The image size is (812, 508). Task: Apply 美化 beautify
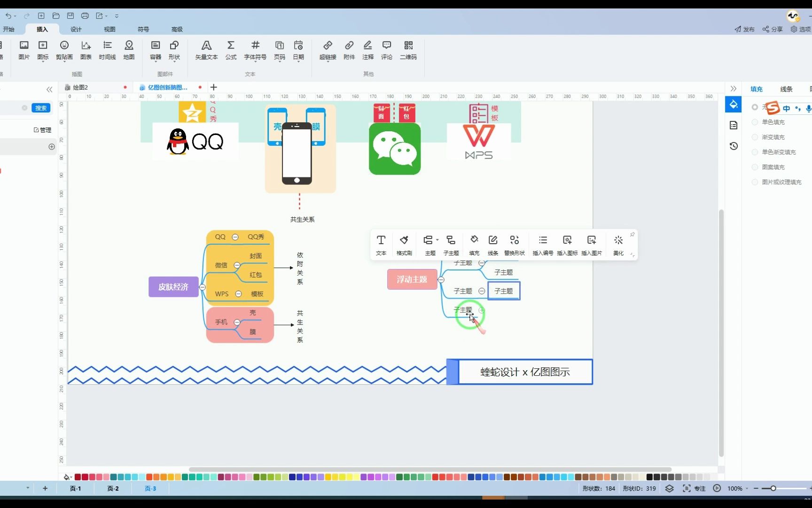[618, 245]
